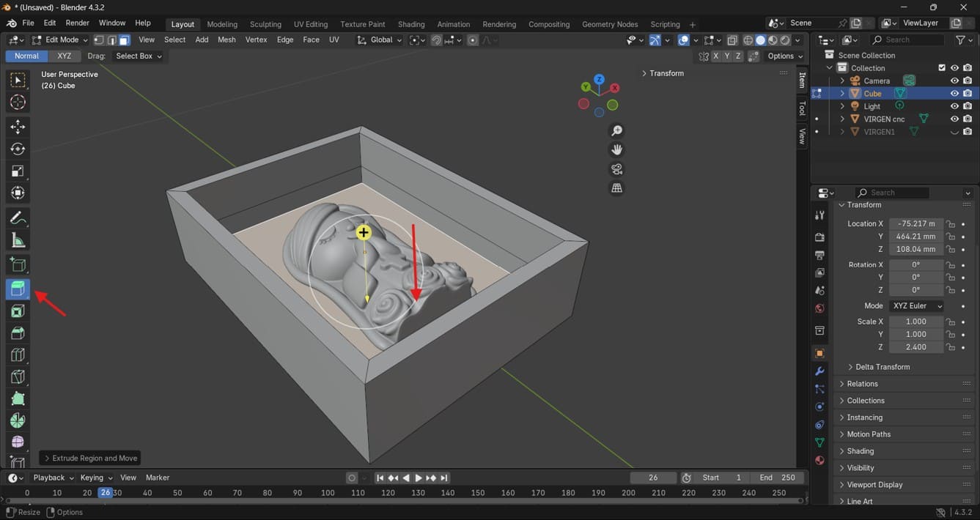
Task: Open the Keying timeline popover
Action: (x=96, y=478)
